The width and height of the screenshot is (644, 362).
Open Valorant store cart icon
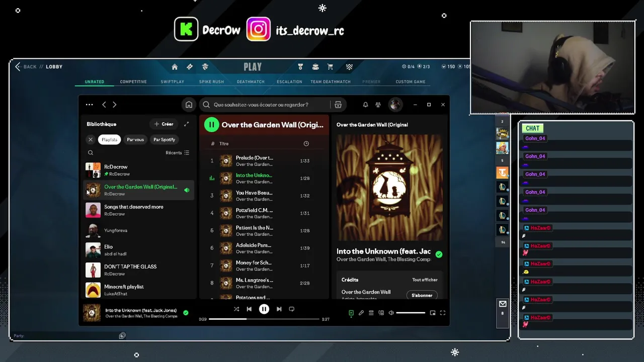(330, 67)
